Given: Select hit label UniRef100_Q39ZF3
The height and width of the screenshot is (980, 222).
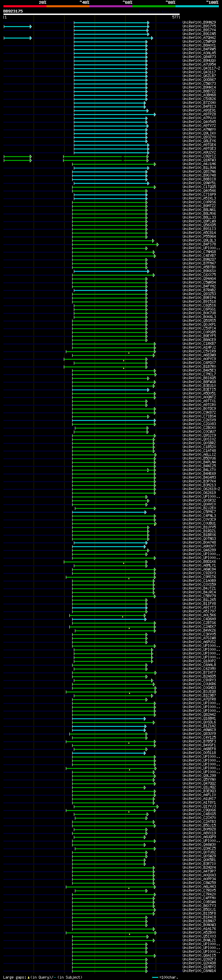Looking at the screenshot, I should tap(199, 959).
